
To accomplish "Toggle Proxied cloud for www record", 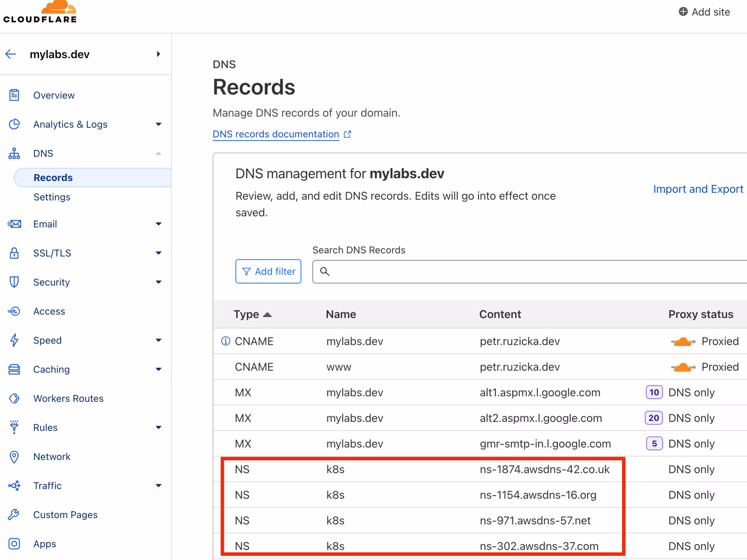I will click(x=683, y=367).
